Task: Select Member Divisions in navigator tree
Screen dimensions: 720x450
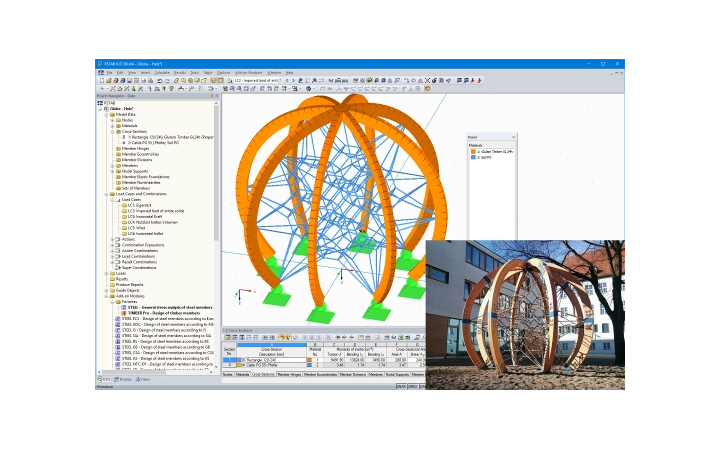Action: coord(137,160)
